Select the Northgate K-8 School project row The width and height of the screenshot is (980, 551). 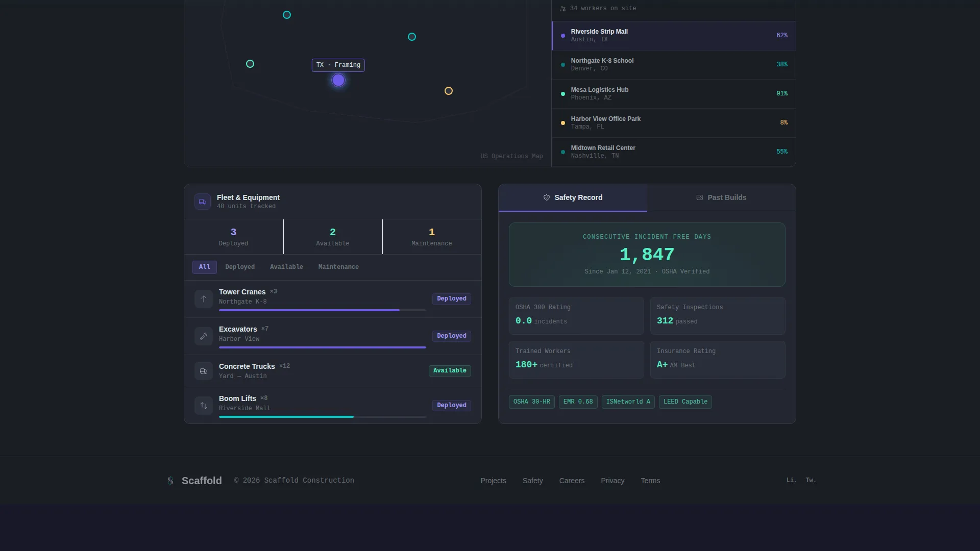tap(674, 65)
